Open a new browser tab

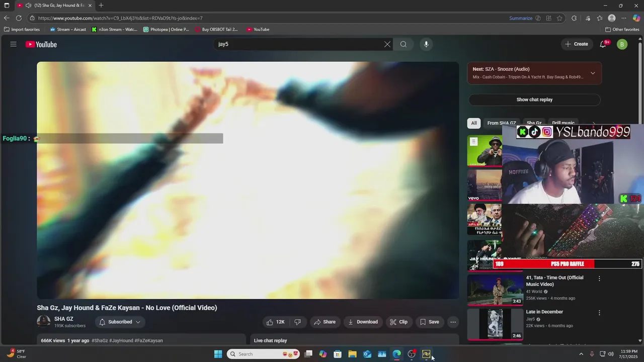pos(101,6)
